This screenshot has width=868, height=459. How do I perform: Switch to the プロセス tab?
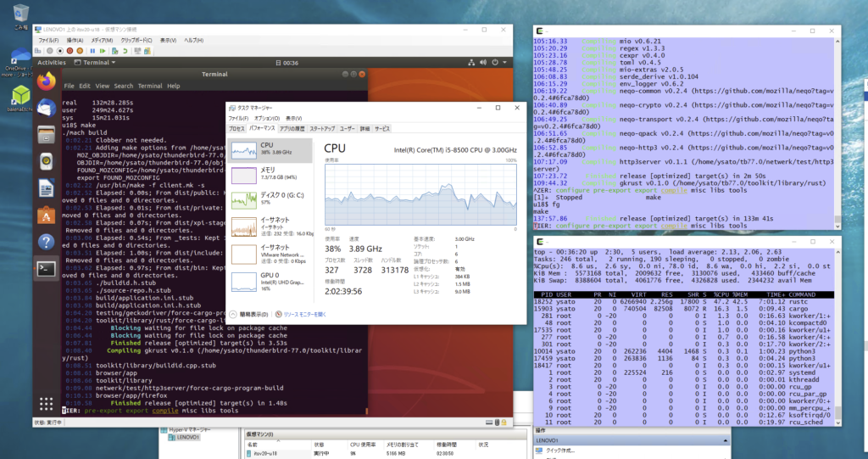[x=236, y=128]
